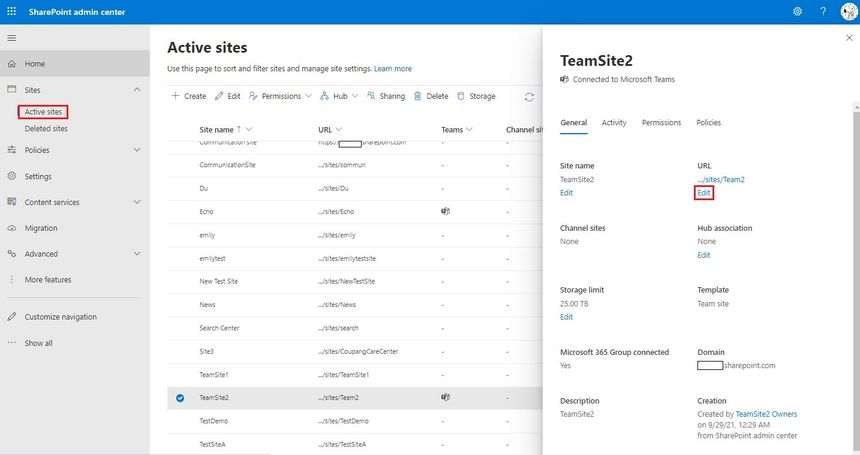Open the help question mark icon
The width and height of the screenshot is (860, 455).
pos(823,12)
